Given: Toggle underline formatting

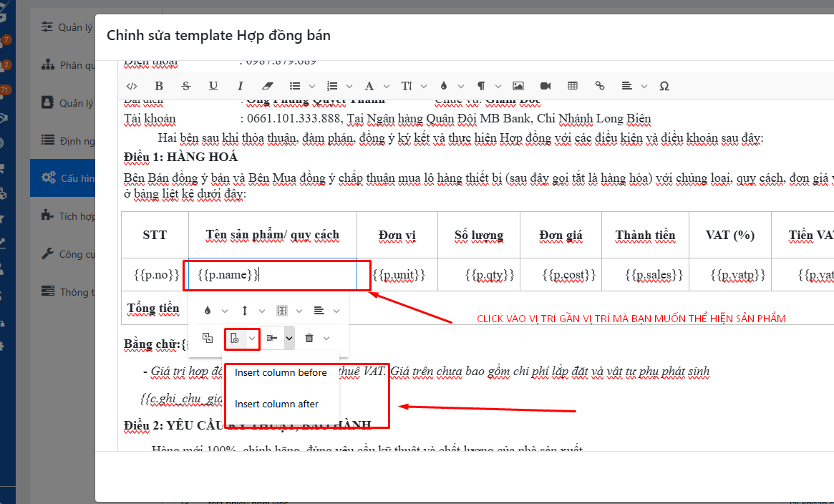Looking at the screenshot, I should pyautogui.click(x=213, y=86).
